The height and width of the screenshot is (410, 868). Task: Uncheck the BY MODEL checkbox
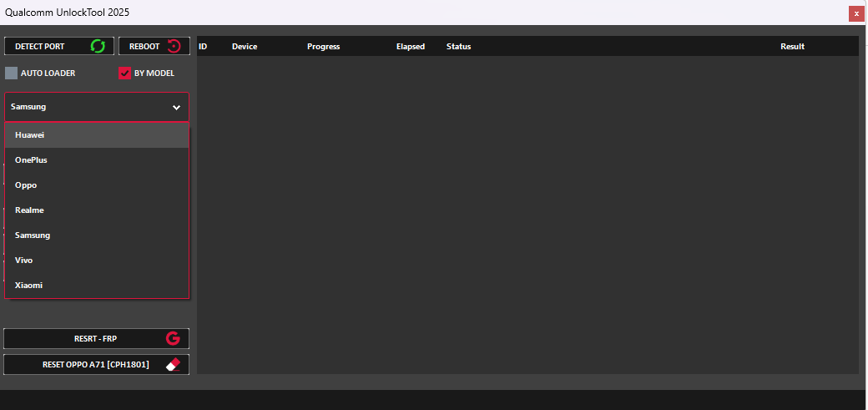pyautogui.click(x=124, y=73)
